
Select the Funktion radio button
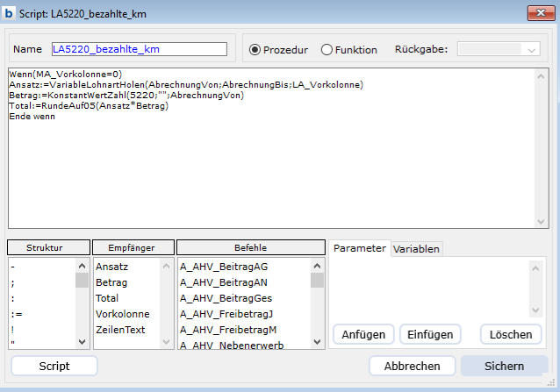(x=327, y=49)
